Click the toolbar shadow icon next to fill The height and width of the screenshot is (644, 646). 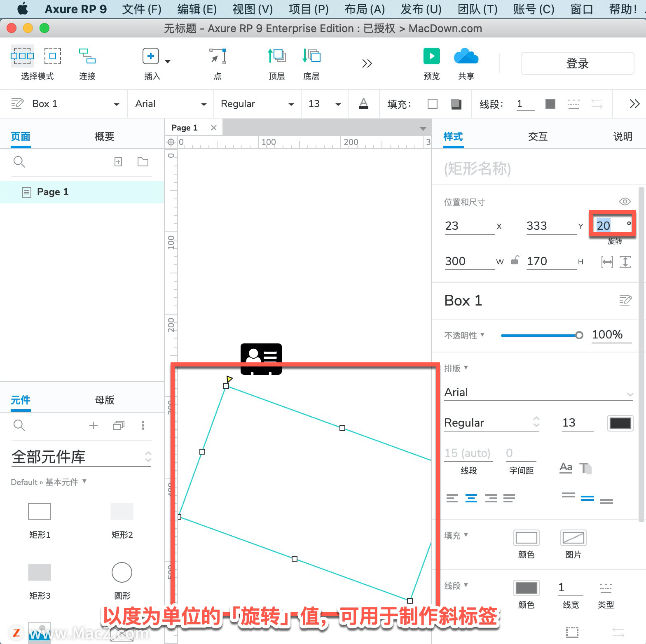click(456, 104)
